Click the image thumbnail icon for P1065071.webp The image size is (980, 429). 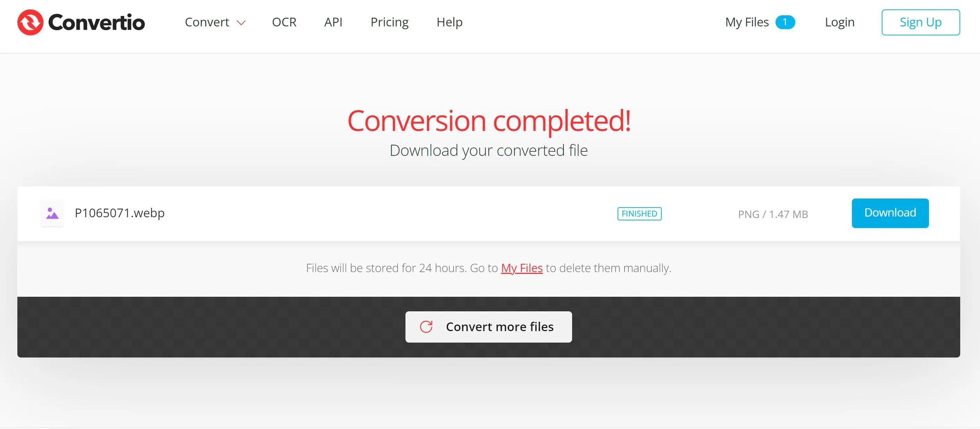[x=52, y=212]
